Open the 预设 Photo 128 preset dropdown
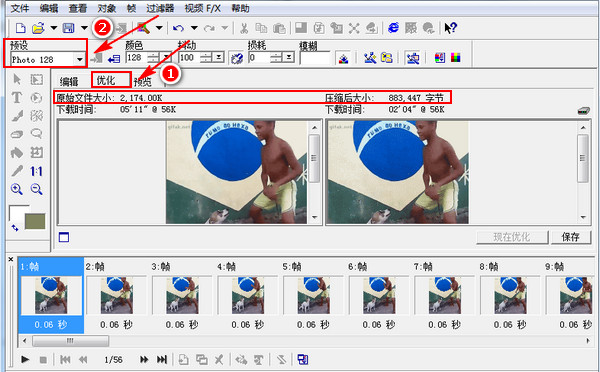The height and width of the screenshot is (372, 600). click(79, 59)
